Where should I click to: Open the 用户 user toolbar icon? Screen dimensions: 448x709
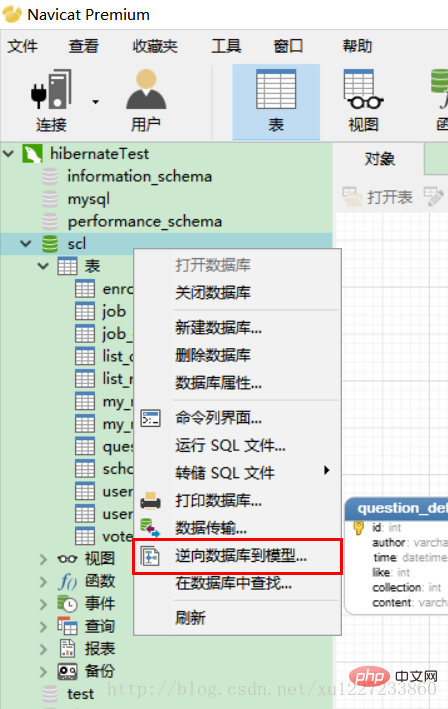point(146,89)
